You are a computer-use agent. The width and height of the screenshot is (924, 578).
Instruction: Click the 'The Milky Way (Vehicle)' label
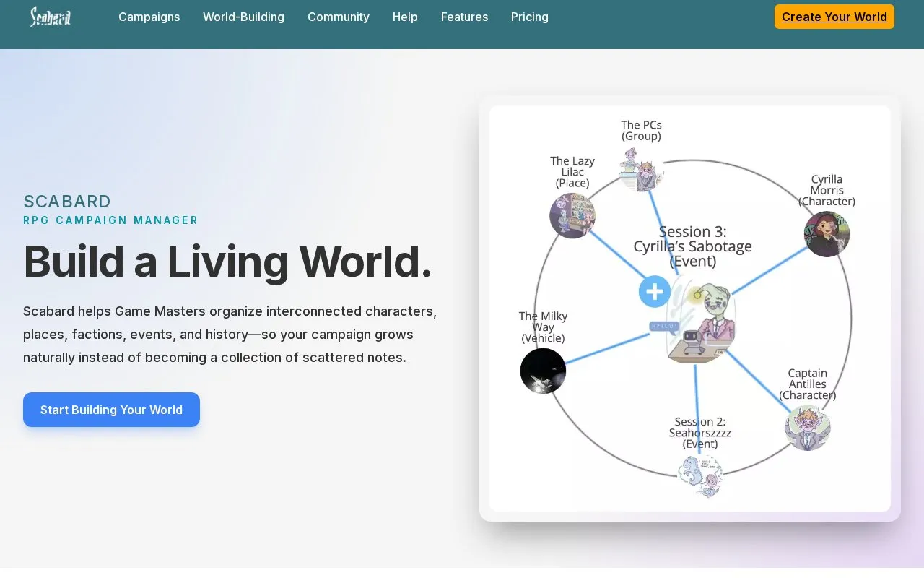click(x=543, y=327)
